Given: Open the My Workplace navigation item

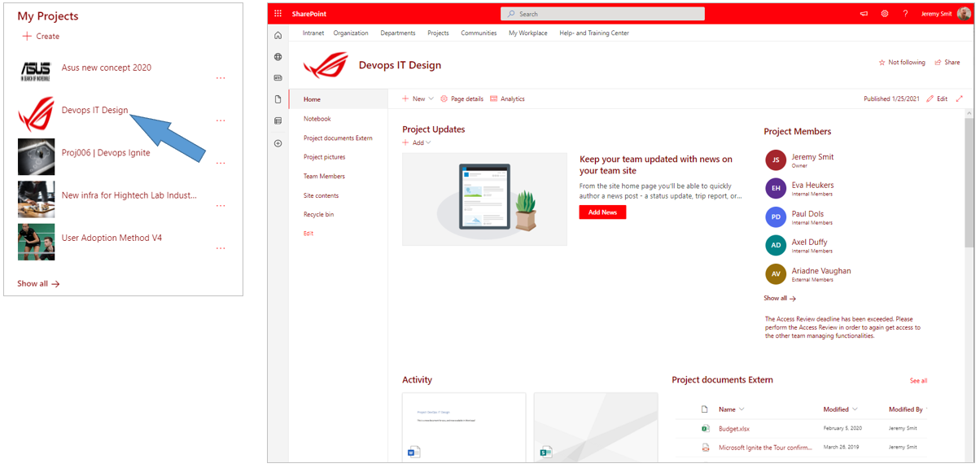Looking at the screenshot, I should (528, 33).
